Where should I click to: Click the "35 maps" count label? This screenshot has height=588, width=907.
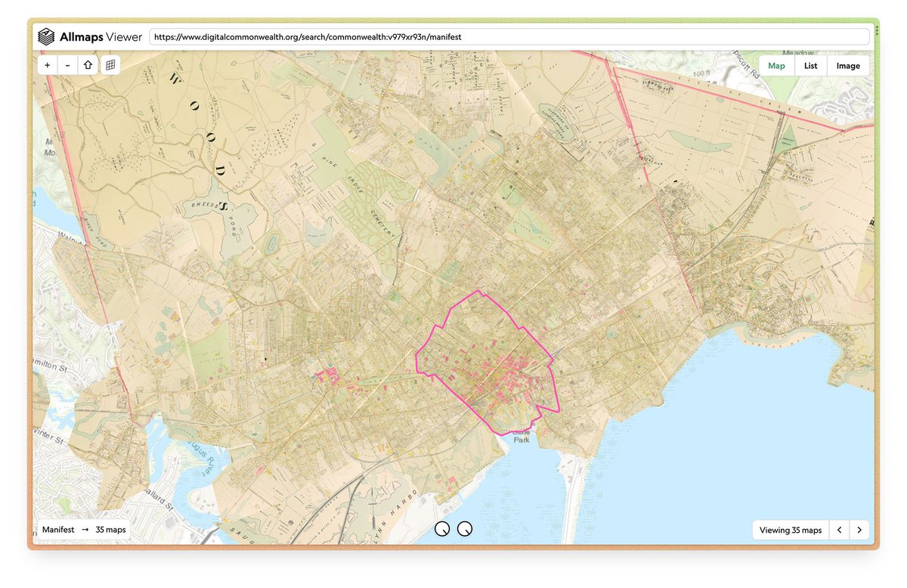click(x=110, y=529)
